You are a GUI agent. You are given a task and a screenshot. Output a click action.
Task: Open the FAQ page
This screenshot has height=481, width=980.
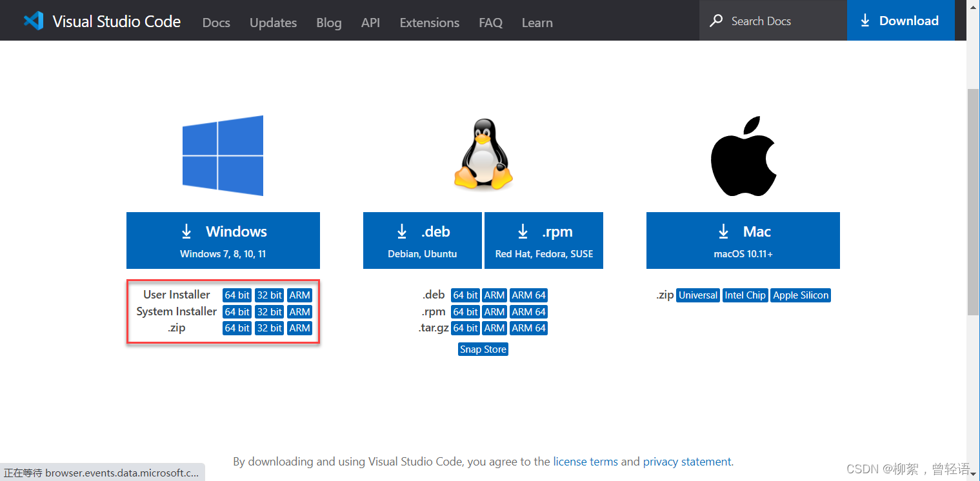coord(491,23)
